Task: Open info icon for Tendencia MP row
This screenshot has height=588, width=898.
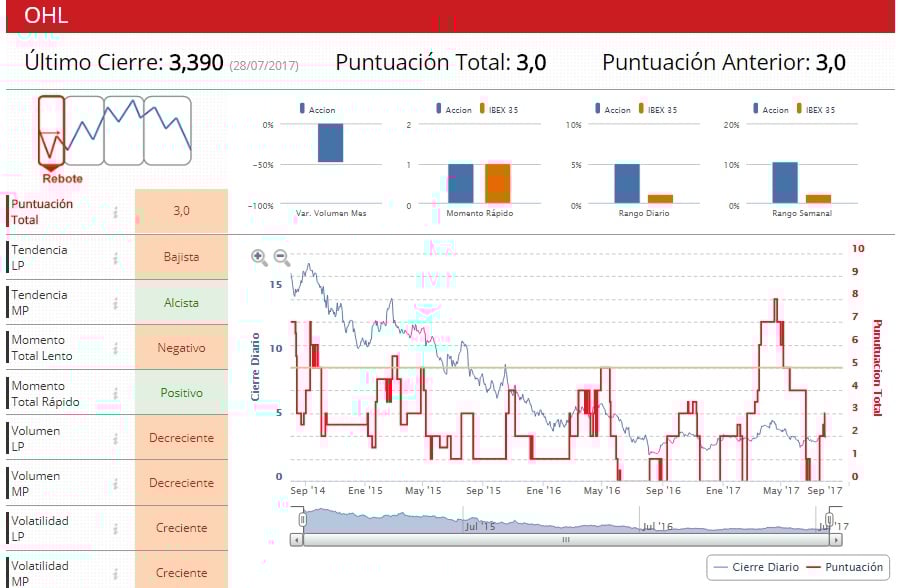Action: (x=115, y=303)
